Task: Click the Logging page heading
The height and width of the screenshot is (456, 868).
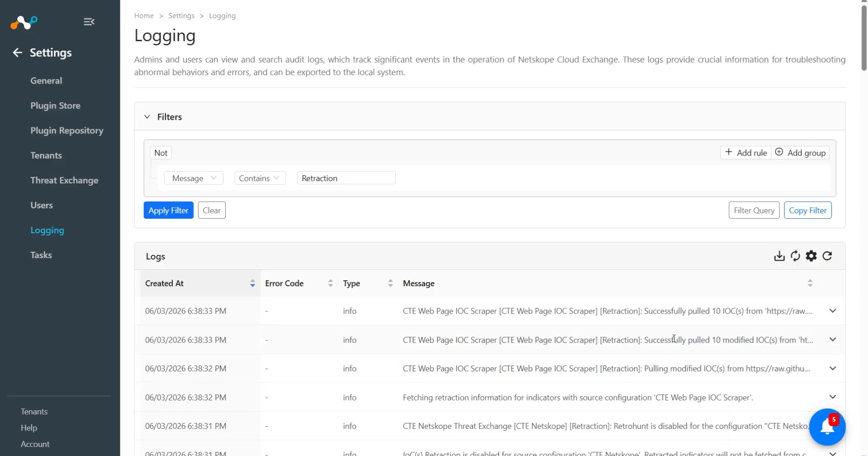Action: 165,36
